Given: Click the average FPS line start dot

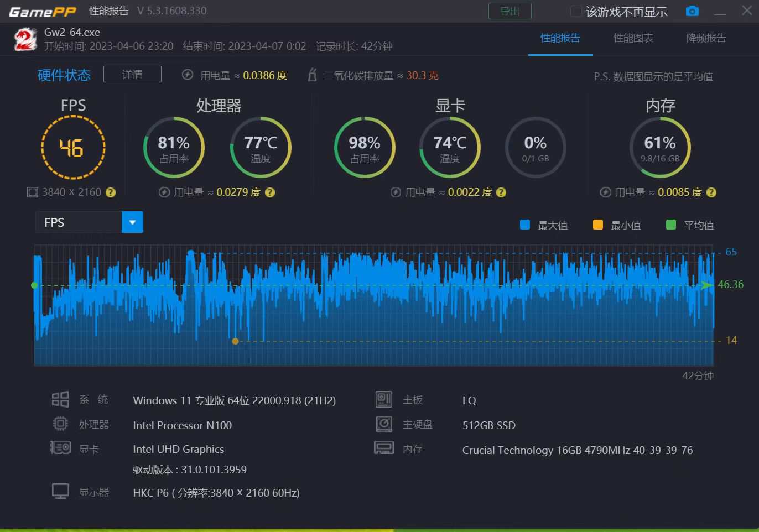Looking at the screenshot, I should pos(34,285).
